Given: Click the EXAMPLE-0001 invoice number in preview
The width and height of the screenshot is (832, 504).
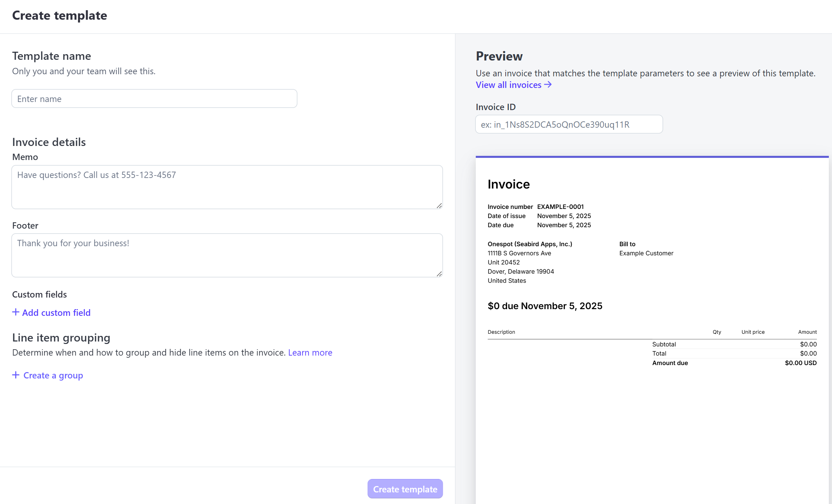Looking at the screenshot, I should point(560,207).
